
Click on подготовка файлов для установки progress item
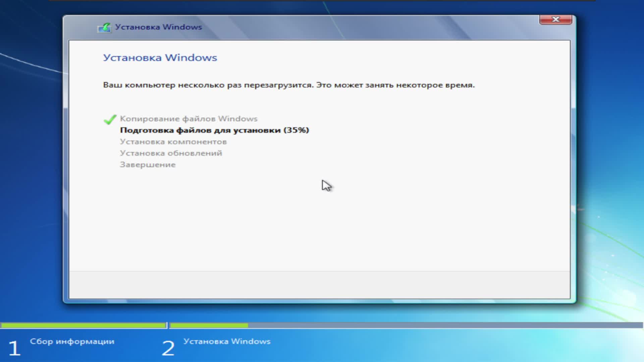214,130
